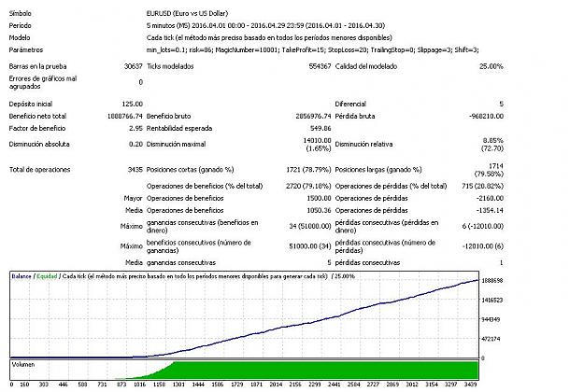Click the Operaciones de pérdidas value 715 (20.82%)
The width and height of the screenshot is (584, 392).
[482, 187]
